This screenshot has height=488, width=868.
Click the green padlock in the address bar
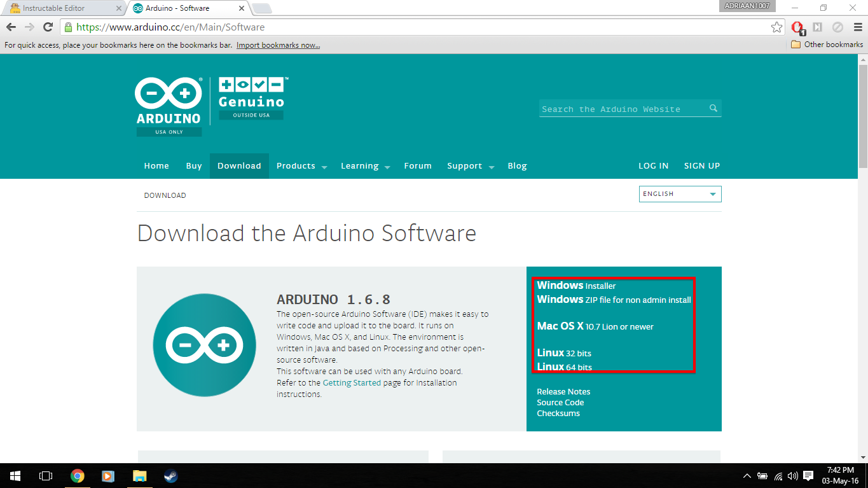coord(68,27)
